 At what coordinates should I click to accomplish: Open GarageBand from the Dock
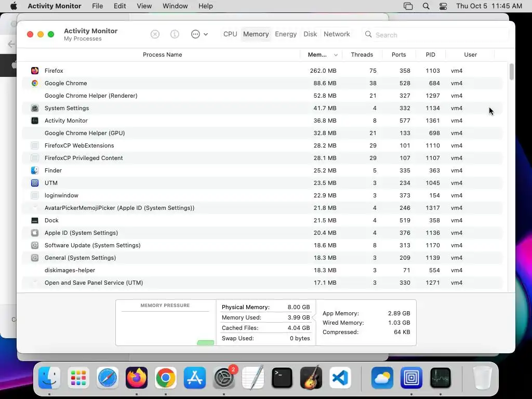tap(311, 378)
